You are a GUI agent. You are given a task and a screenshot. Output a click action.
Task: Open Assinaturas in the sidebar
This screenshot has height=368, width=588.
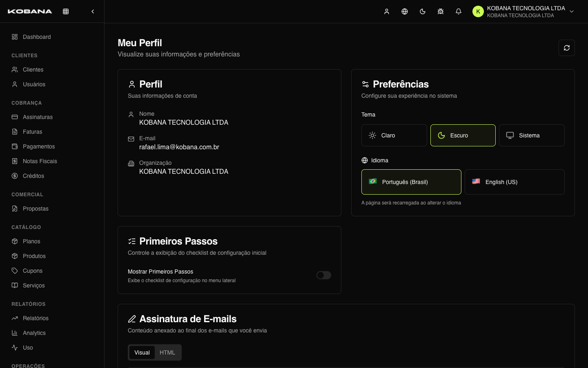point(52,117)
